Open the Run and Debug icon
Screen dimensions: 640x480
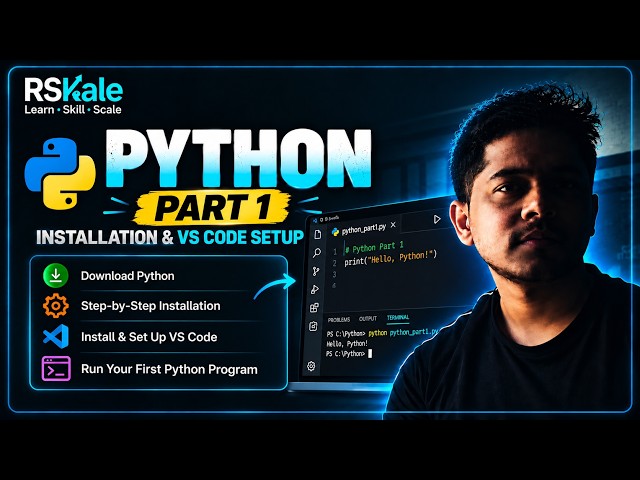(x=315, y=289)
